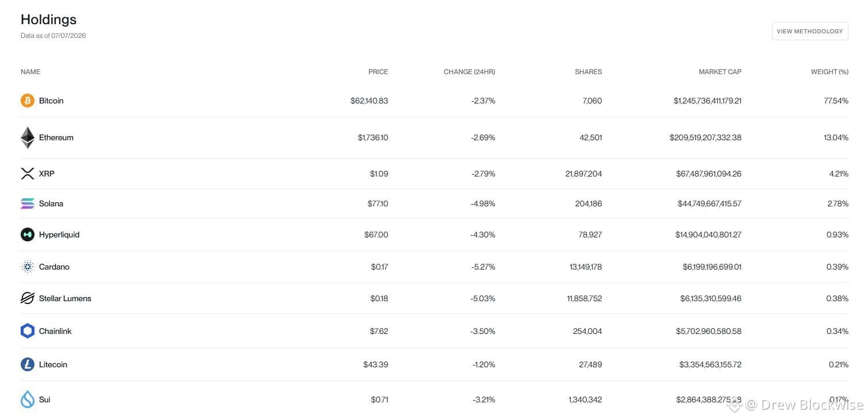Select the Cardano dotted logo
868x419 pixels.
tap(28, 267)
